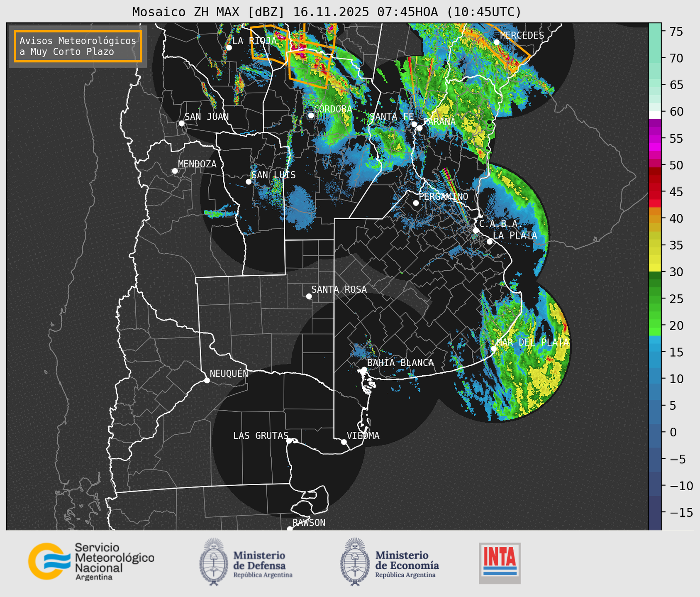Click the Servicio Meteorológico Nacional logo
700x597 pixels.
pyautogui.click(x=91, y=561)
